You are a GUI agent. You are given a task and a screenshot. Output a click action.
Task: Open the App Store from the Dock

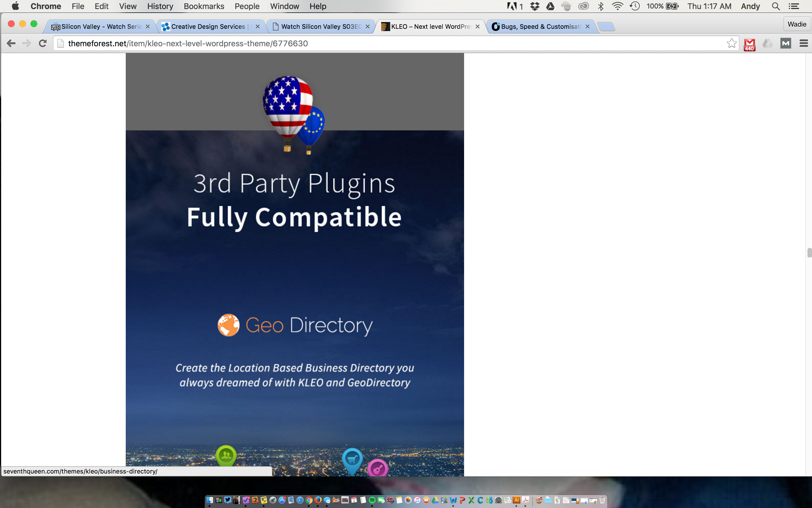point(282,500)
